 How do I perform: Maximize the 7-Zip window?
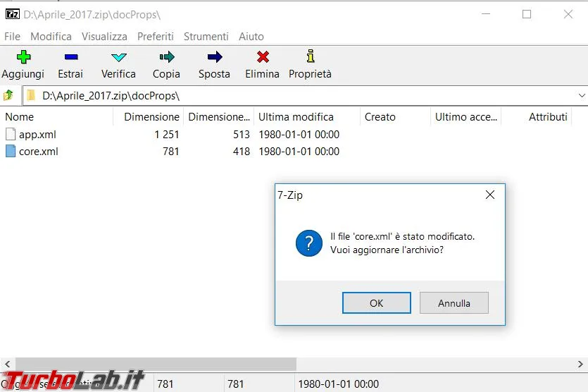click(x=527, y=14)
